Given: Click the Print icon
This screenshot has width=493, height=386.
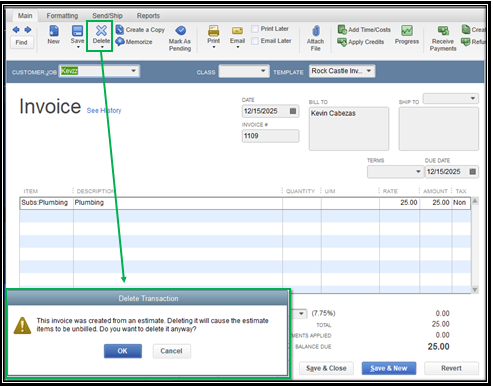Looking at the screenshot, I should coord(213,31).
